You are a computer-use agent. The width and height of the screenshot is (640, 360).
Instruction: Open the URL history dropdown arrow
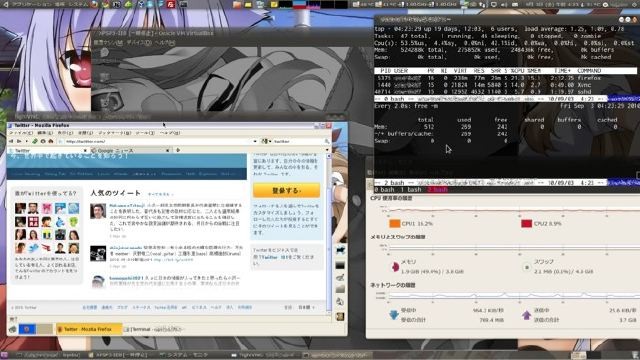point(255,141)
